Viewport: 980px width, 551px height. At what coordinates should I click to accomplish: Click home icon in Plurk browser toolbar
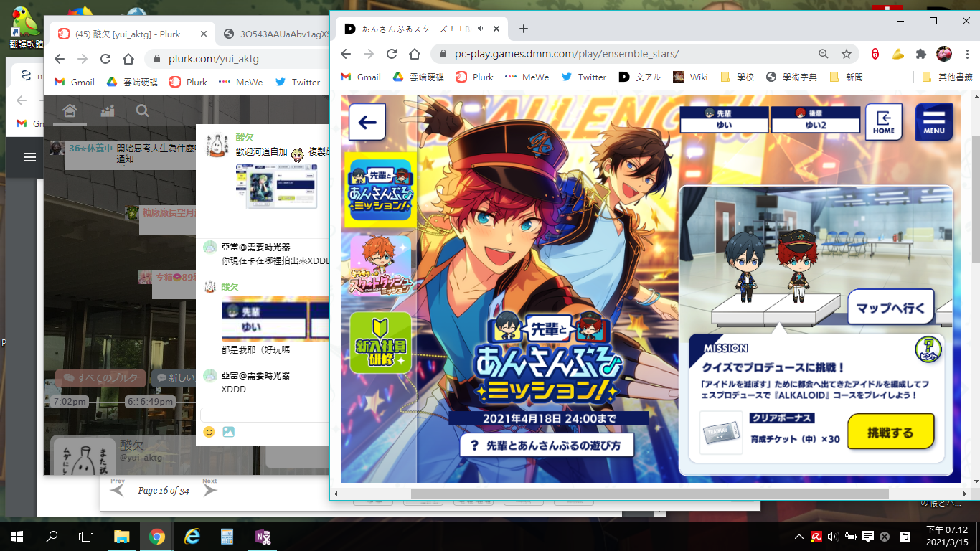click(x=128, y=59)
